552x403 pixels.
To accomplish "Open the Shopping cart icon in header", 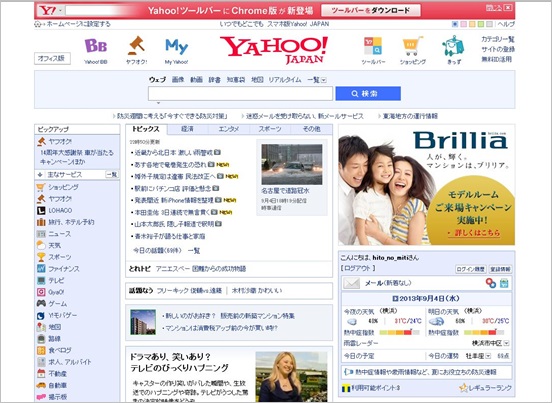I will [x=413, y=46].
